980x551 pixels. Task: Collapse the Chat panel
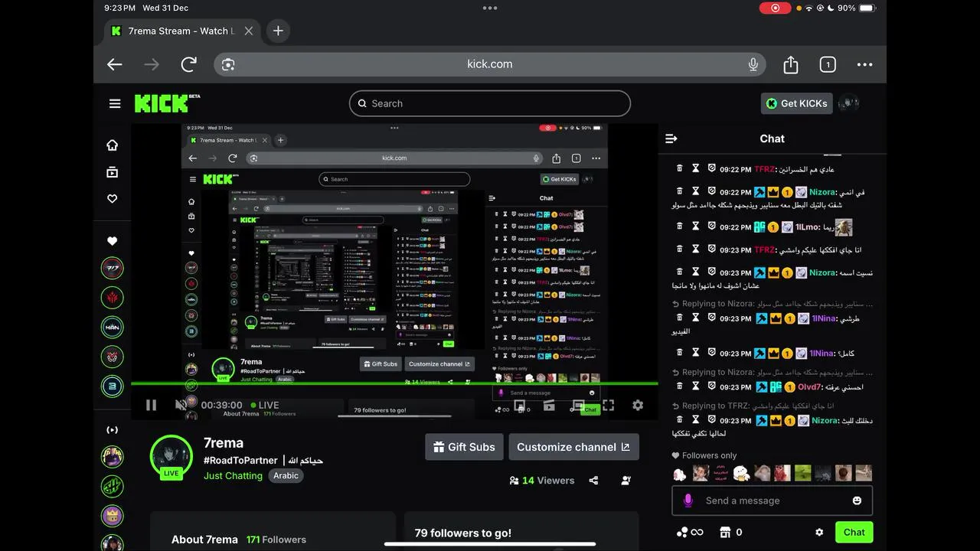coord(671,139)
